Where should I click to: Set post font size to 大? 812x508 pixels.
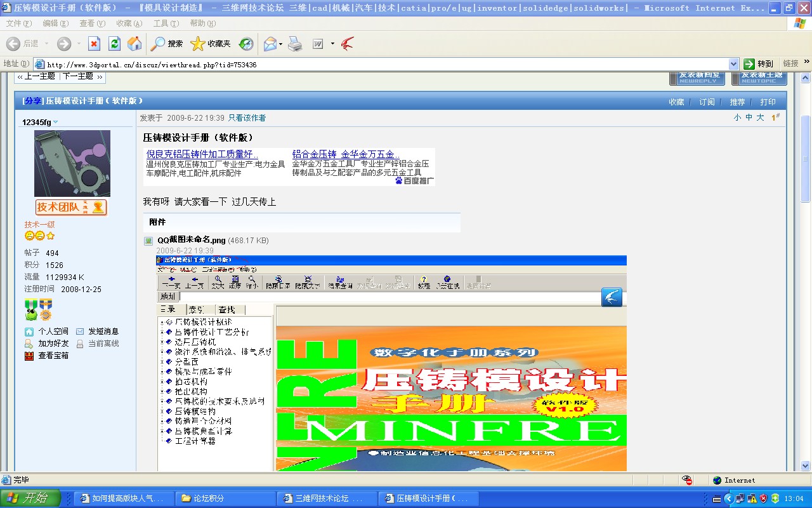click(760, 117)
